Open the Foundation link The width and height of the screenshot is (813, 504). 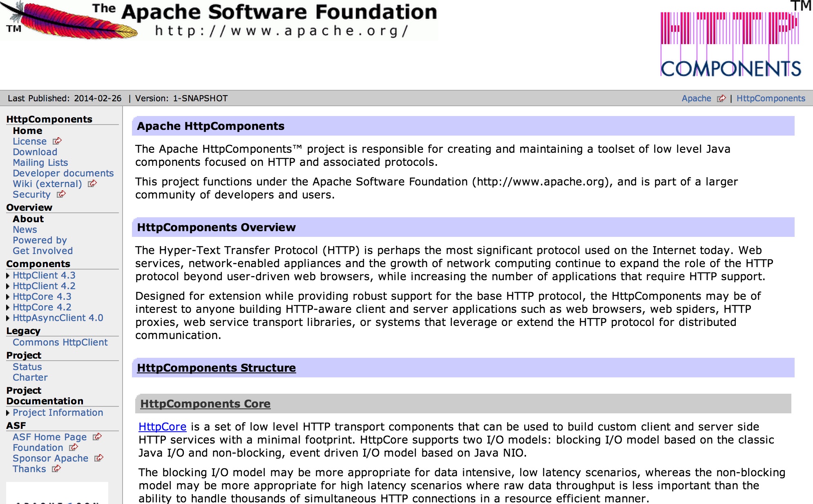(38, 448)
